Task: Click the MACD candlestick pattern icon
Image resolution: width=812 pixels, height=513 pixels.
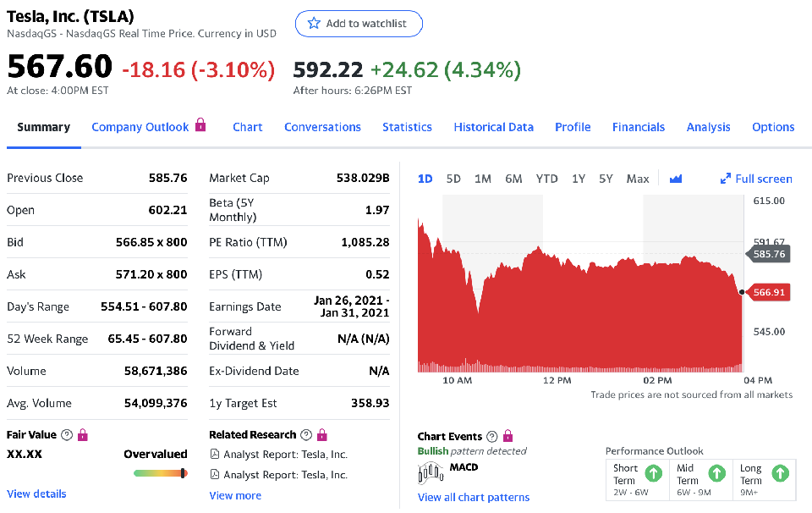Action: click(x=432, y=472)
